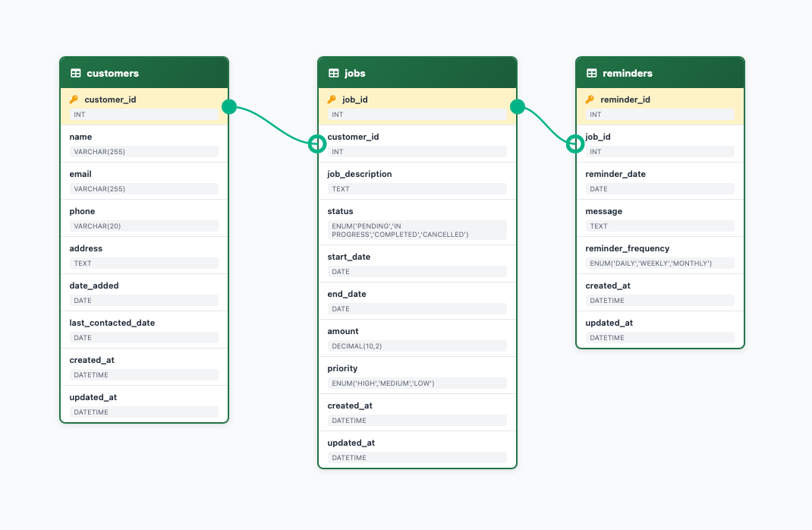Click the customers table title
This screenshot has height=530, width=812.
click(114, 73)
